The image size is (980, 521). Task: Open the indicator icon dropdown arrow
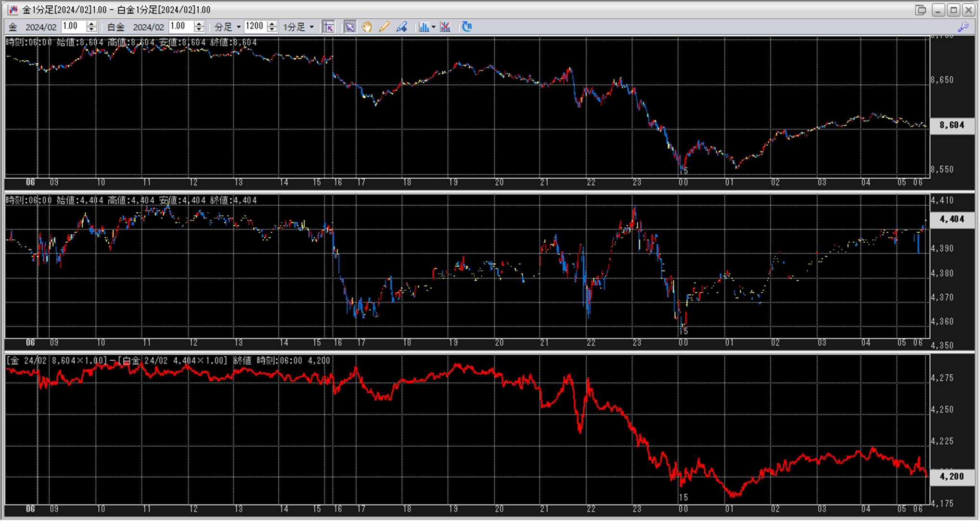tap(434, 27)
